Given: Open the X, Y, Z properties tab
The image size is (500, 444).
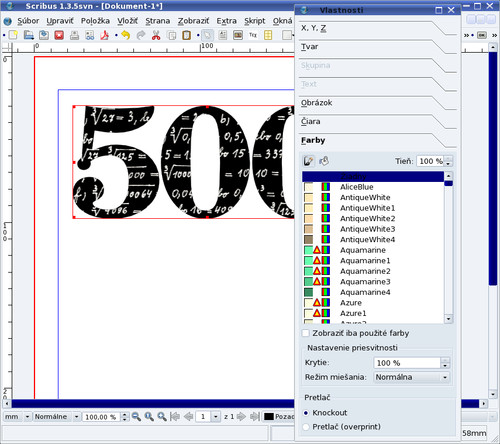Looking at the screenshot, I should [x=314, y=28].
